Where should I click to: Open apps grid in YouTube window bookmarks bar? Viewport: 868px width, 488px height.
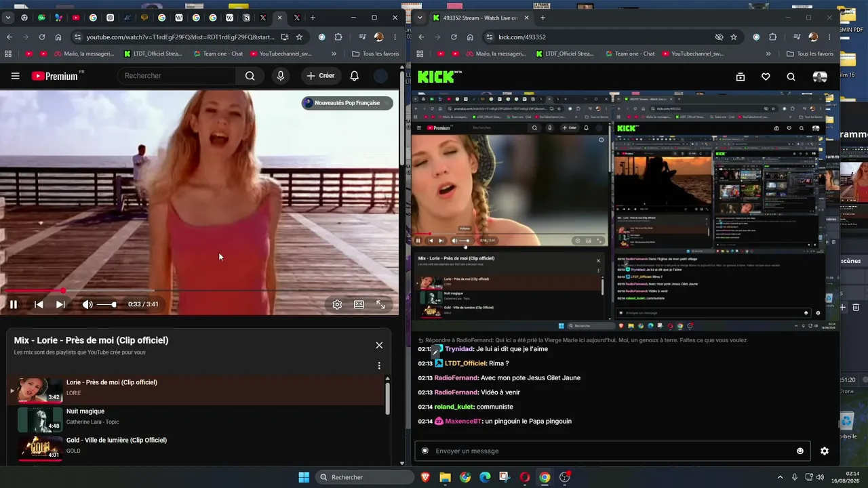click(8, 54)
